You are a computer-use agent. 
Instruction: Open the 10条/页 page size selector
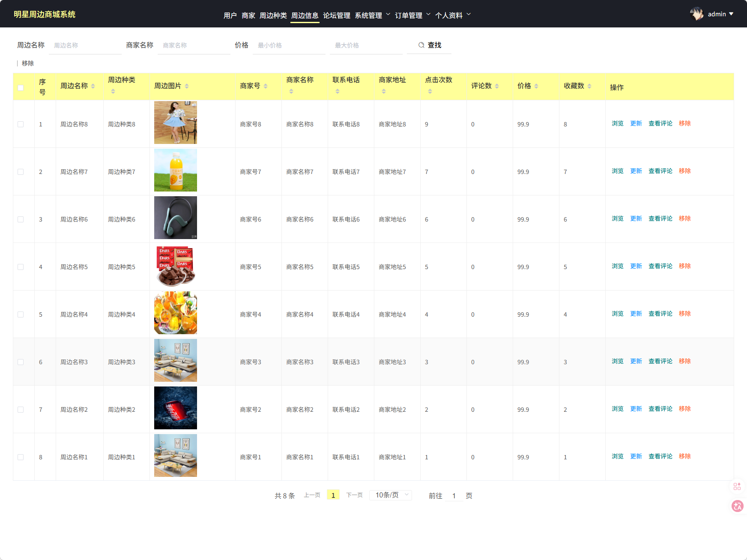click(x=391, y=495)
